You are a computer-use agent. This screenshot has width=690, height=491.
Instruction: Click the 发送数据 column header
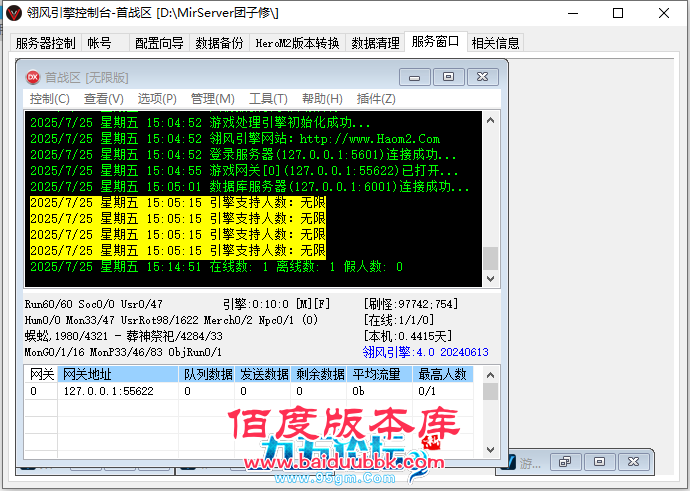pos(263,374)
